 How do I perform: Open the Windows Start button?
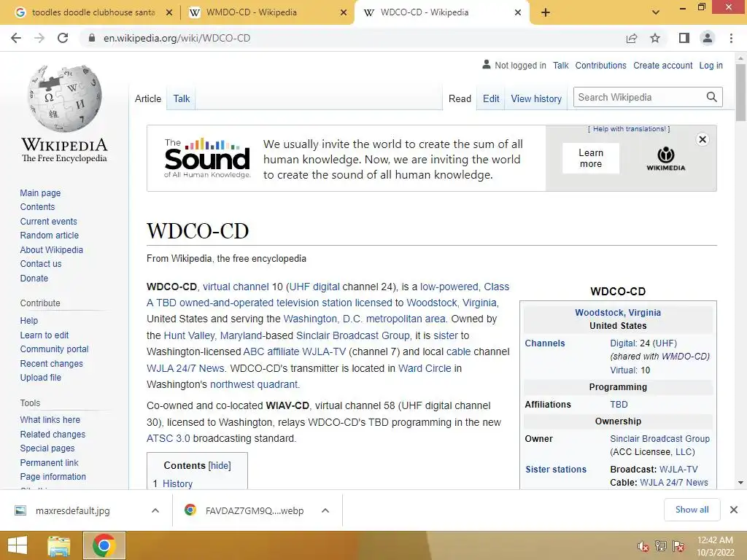click(18, 545)
